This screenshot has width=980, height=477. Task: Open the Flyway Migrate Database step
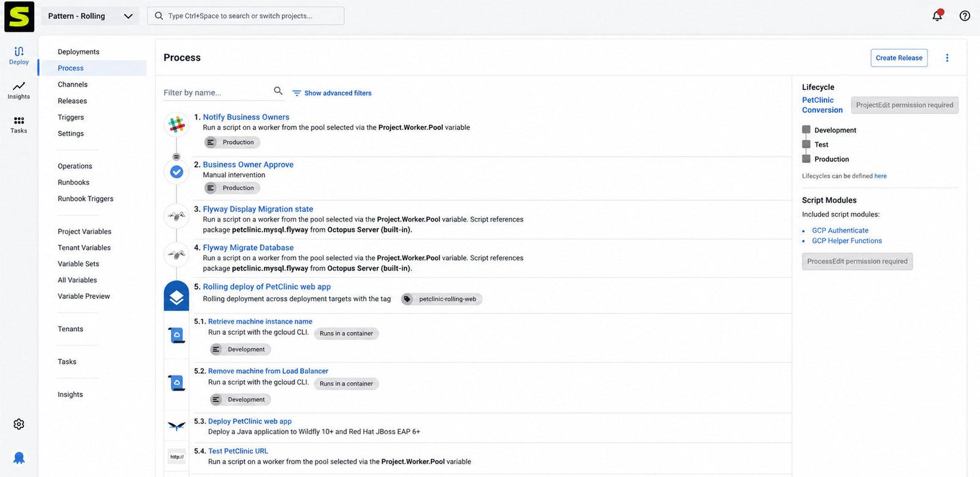(248, 247)
